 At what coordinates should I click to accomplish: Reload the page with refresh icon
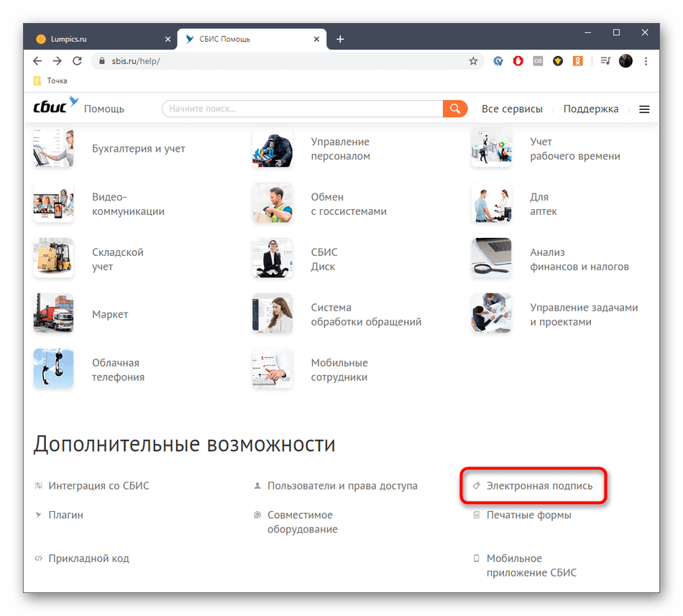77,61
